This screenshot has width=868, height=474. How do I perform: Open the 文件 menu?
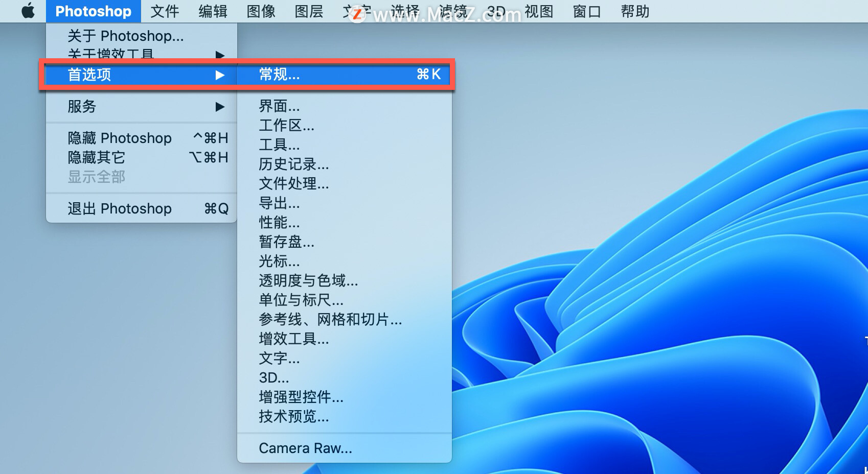(165, 11)
